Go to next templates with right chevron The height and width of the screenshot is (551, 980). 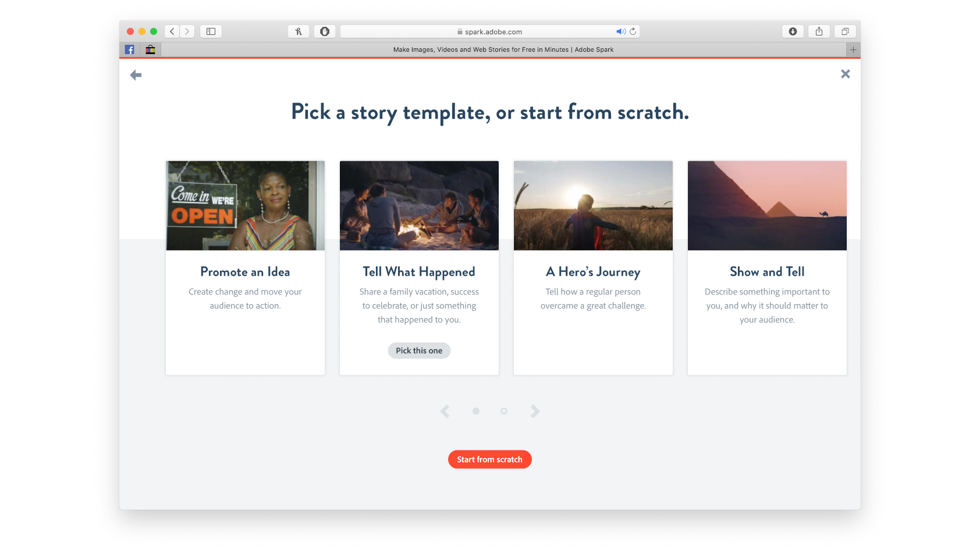tap(535, 411)
